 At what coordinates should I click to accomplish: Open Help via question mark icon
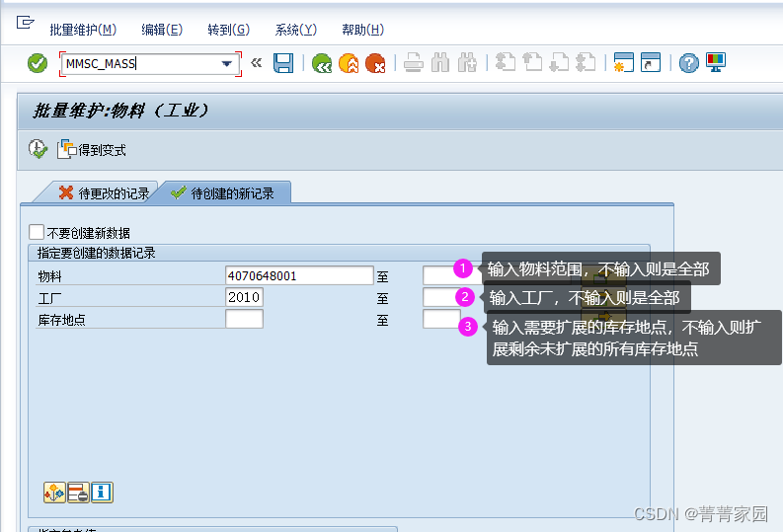pos(688,63)
